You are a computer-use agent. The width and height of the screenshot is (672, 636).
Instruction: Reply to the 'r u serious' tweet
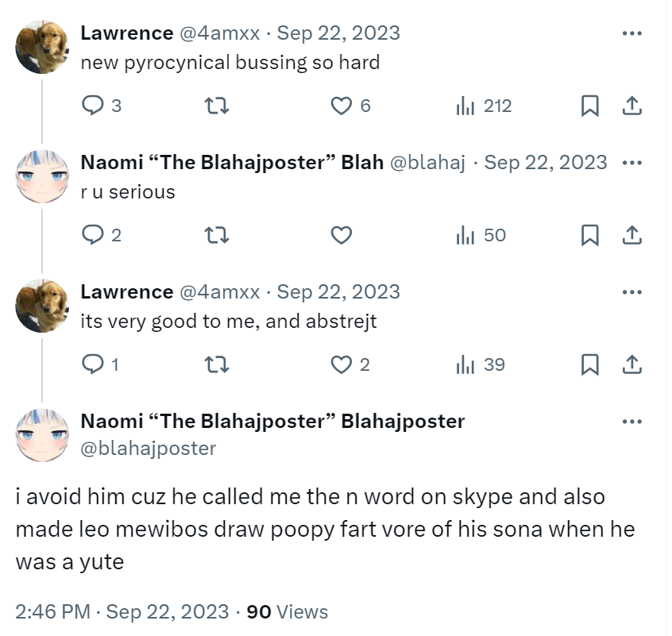click(93, 235)
